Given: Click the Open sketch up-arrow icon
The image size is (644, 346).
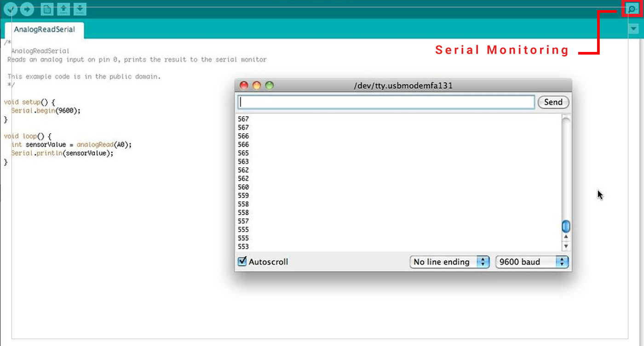Looking at the screenshot, I should [x=63, y=9].
